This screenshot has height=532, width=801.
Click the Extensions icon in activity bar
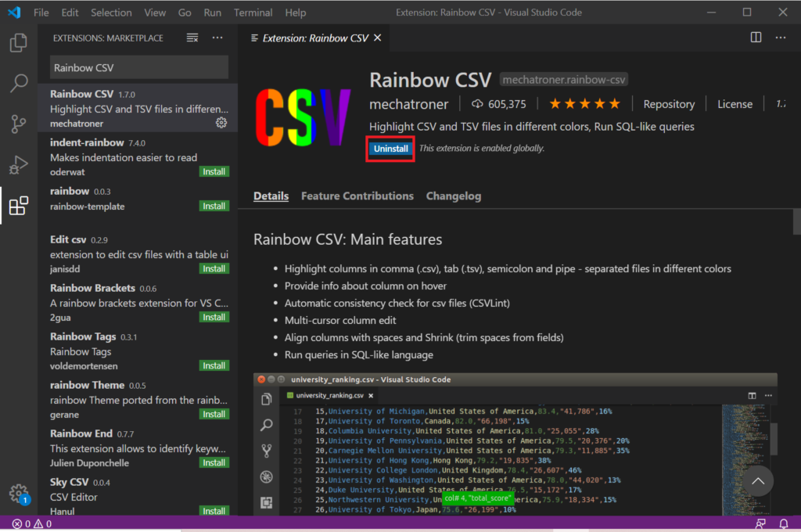pos(19,206)
